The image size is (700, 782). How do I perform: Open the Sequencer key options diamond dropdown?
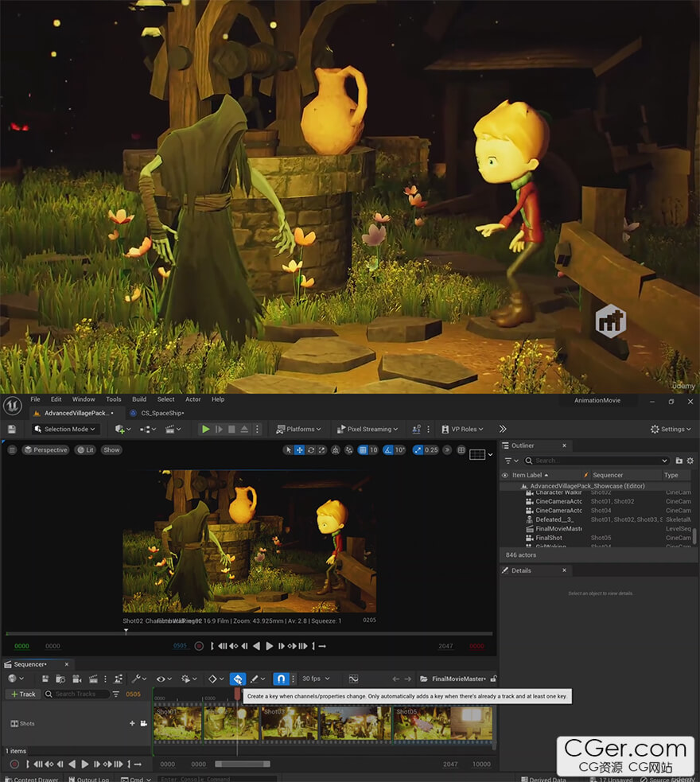point(216,679)
